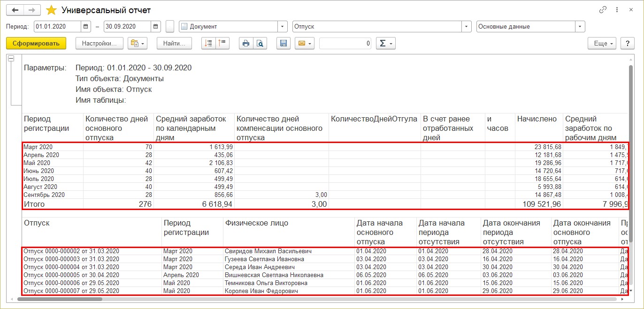The height and width of the screenshot is (309, 644).
Task: Click the end date field 30.09.2020
Action: [127, 27]
